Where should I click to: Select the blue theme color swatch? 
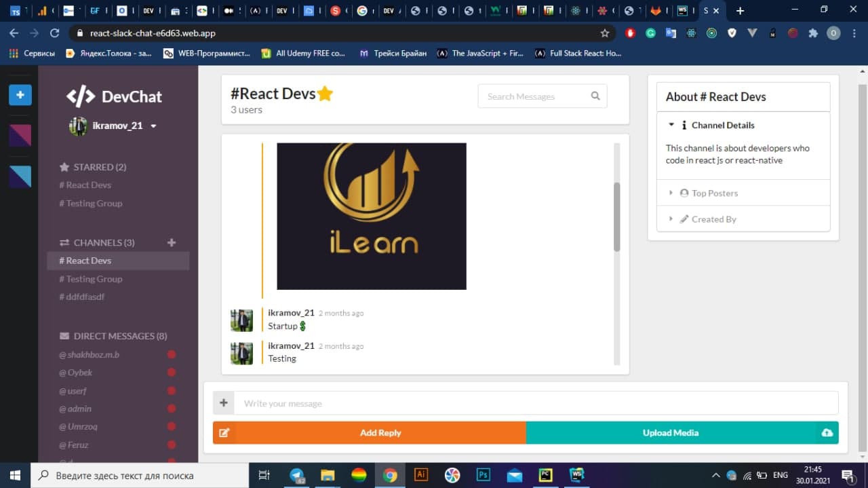(x=20, y=176)
